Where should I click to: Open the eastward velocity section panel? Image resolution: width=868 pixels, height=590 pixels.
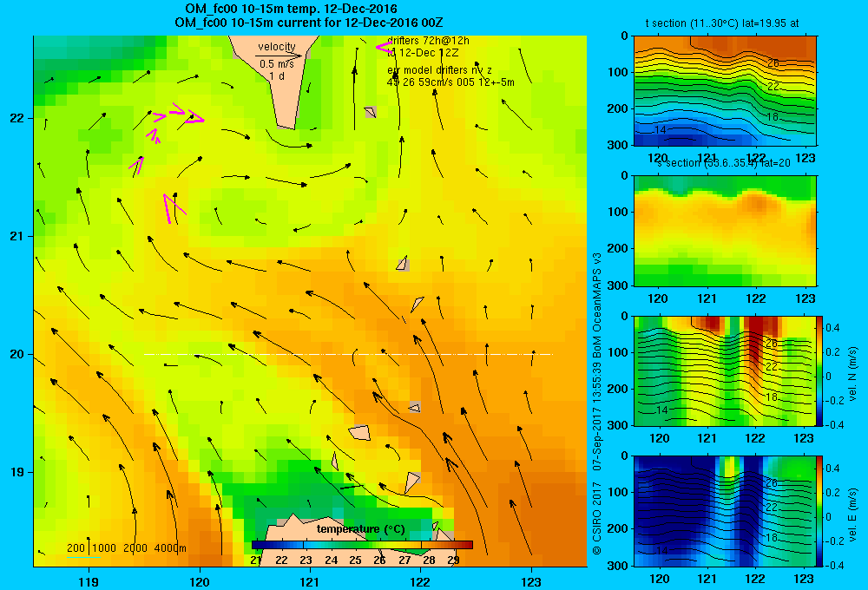coord(725,511)
